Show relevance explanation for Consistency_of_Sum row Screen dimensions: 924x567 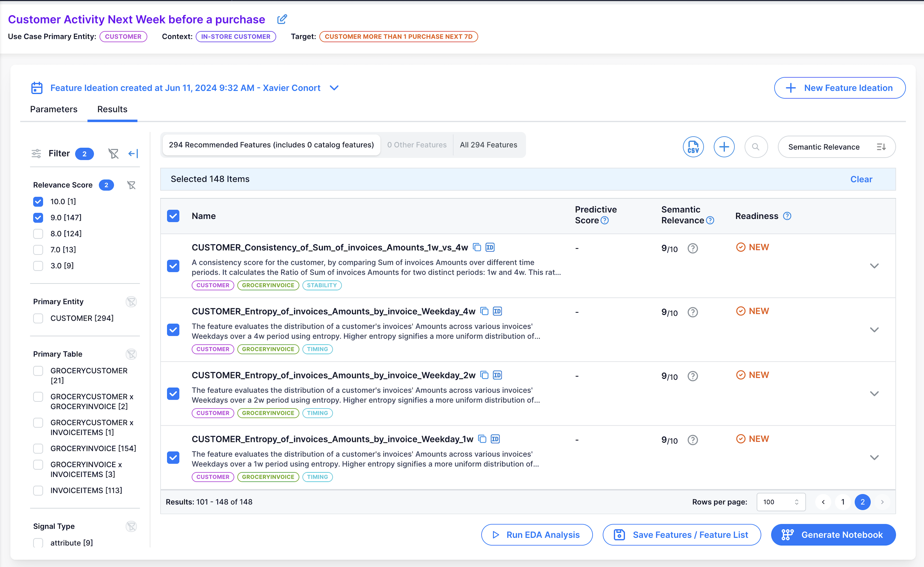693,248
